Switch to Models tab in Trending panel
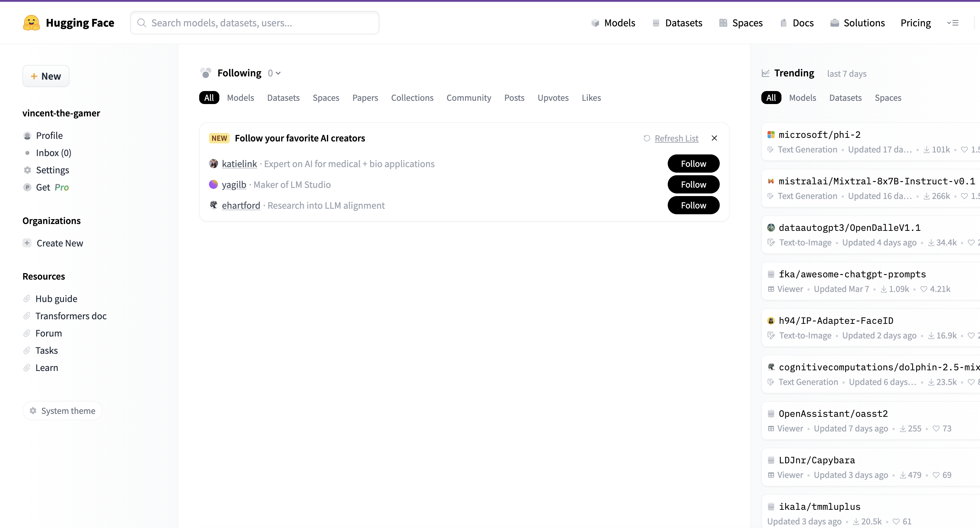Screen dimensions: 980x528 point(803,98)
